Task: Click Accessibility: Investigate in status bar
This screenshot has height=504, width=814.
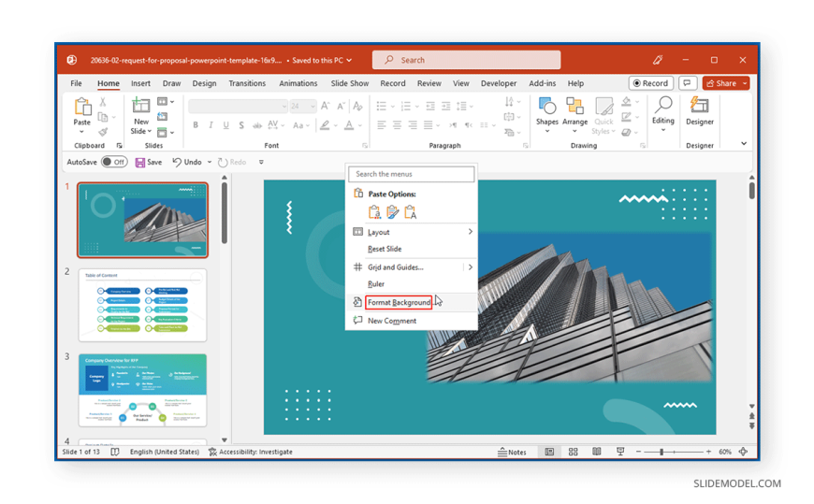Action: pos(250,452)
